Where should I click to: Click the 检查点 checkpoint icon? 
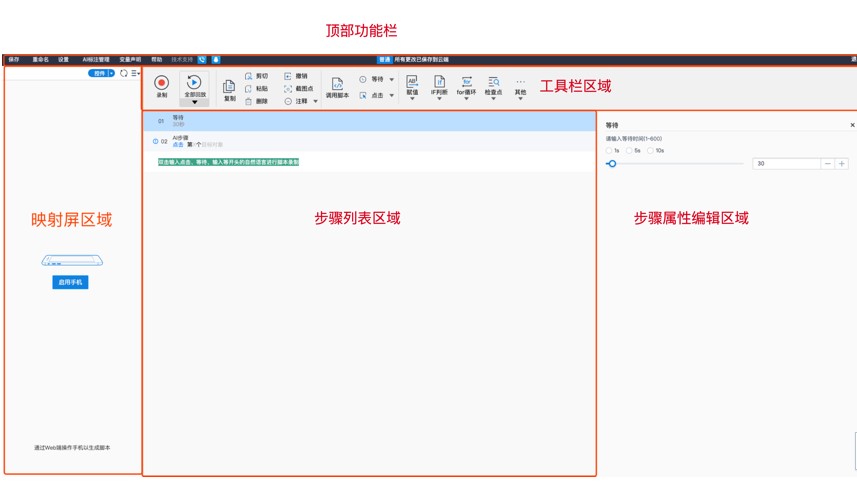(x=493, y=81)
